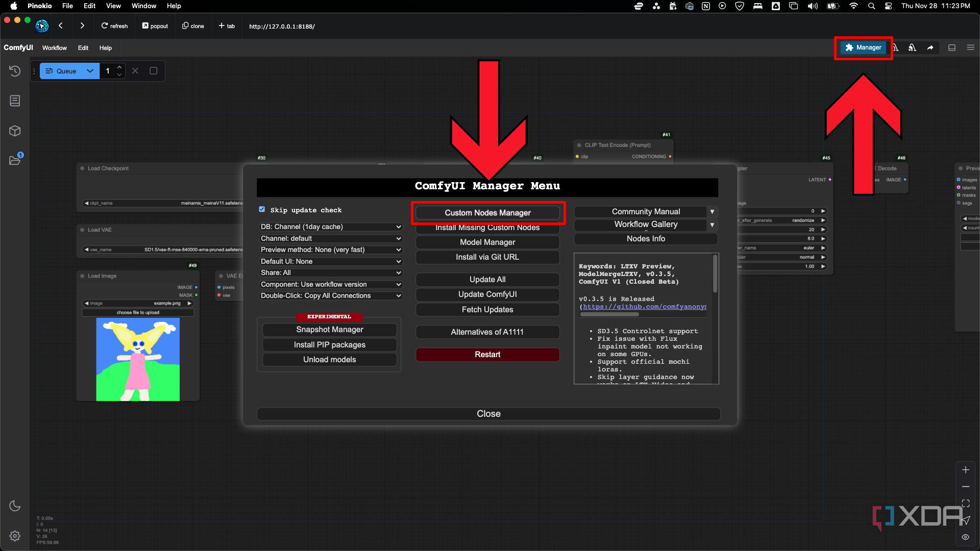Expand the Queue button dropdown chevron

90,71
